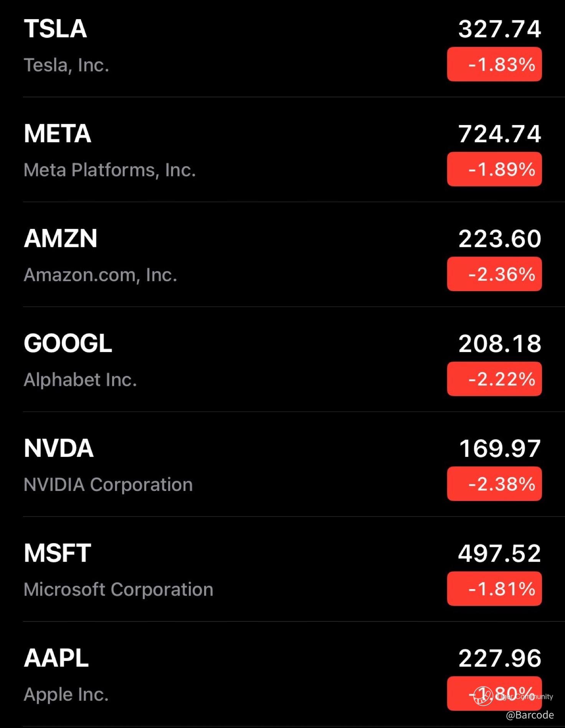Tap the GOOGL -2.22% red badge

[x=494, y=379]
